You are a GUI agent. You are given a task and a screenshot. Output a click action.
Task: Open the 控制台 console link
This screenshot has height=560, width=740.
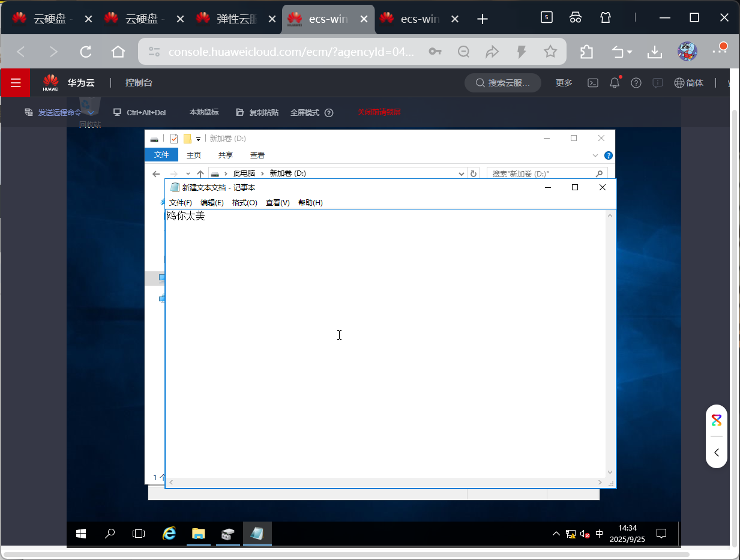tap(139, 83)
